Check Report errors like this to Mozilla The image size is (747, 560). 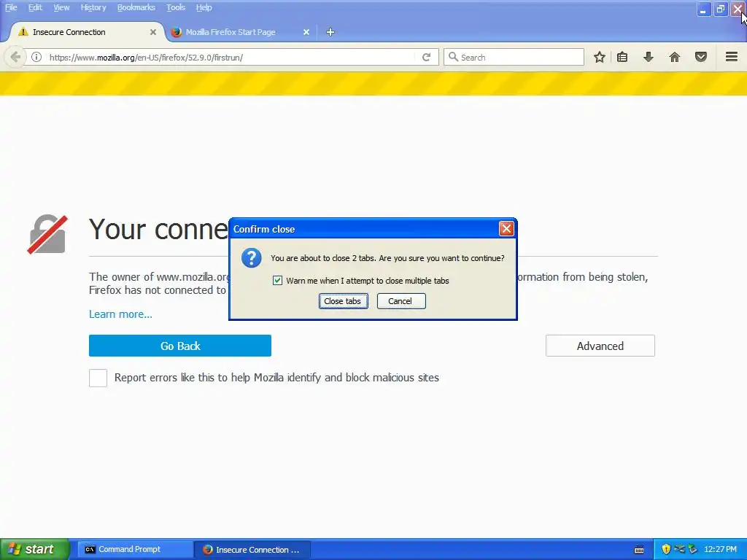pyautogui.click(x=98, y=378)
